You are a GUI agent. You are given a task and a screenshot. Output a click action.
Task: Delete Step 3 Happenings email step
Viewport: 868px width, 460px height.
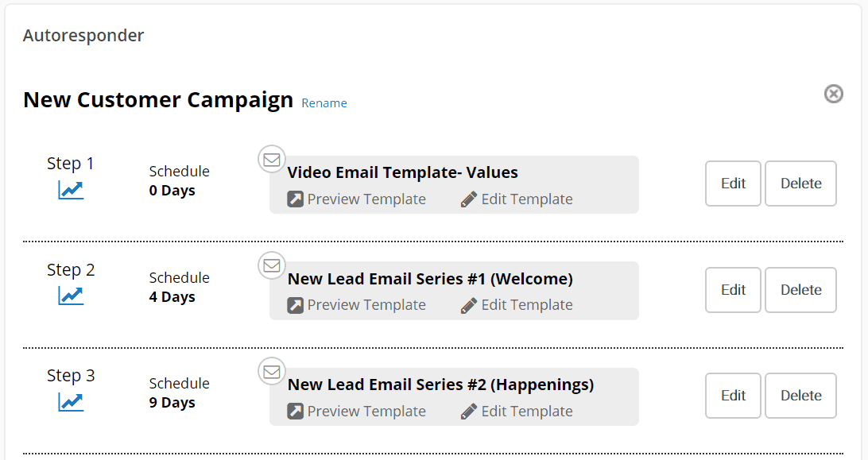[800, 395]
